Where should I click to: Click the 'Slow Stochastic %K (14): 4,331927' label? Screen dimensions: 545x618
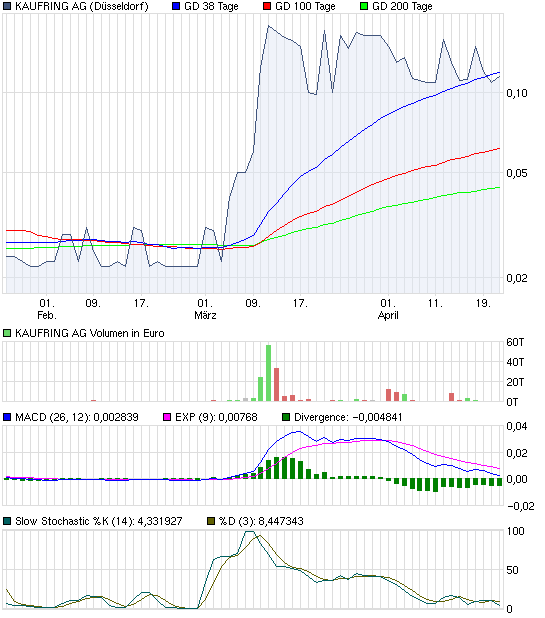point(99,521)
